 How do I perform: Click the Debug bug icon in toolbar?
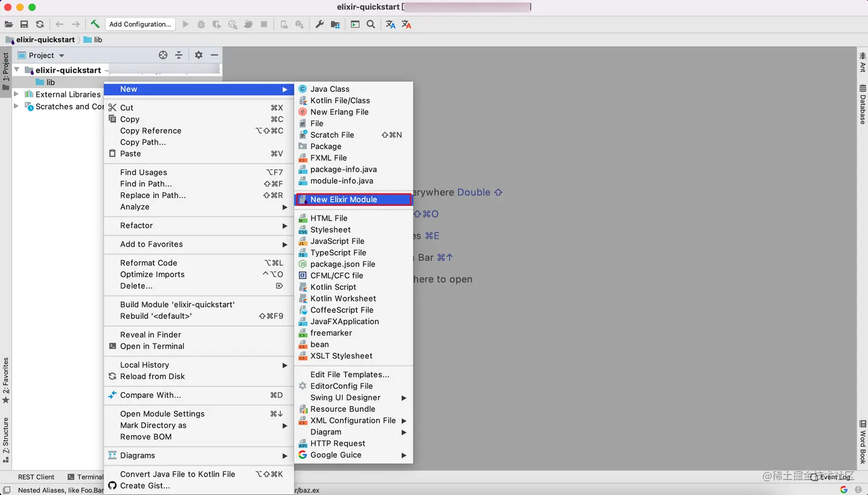201,24
